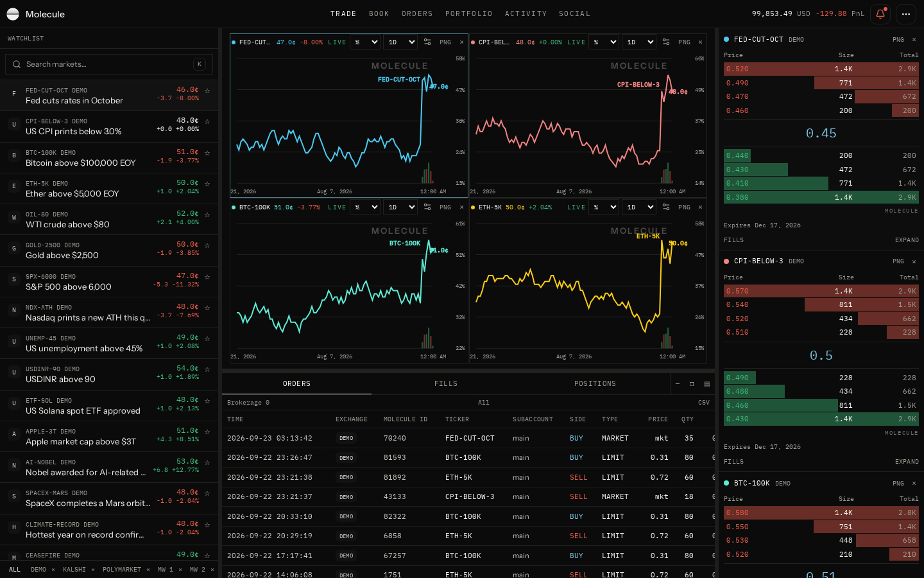Open the PORTFOLIO tab
Image resolution: width=924 pixels, height=578 pixels.
(469, 13)
